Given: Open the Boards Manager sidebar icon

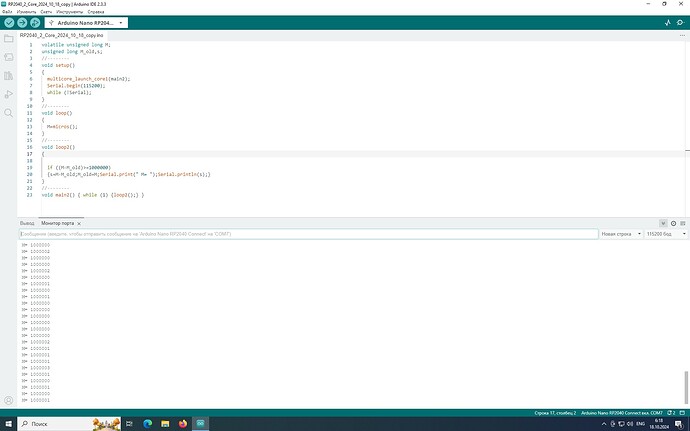Looking at the screenshot, I should tap(8, 57).
